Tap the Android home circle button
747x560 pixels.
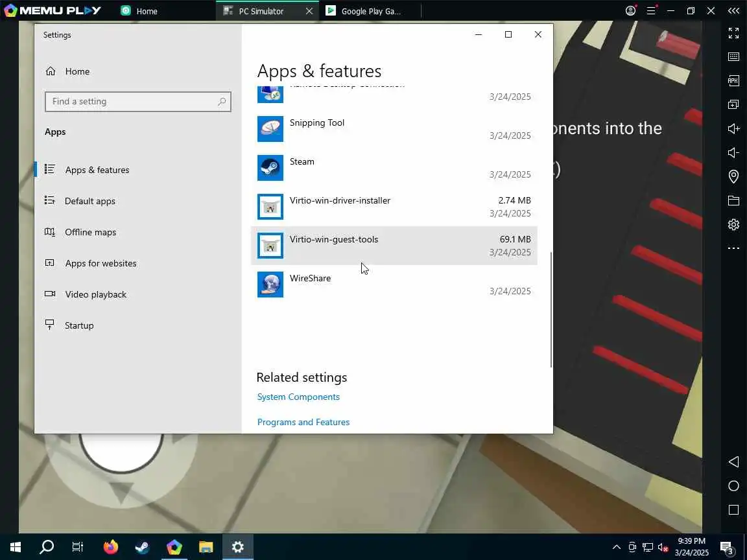click(x=733, y=485)
